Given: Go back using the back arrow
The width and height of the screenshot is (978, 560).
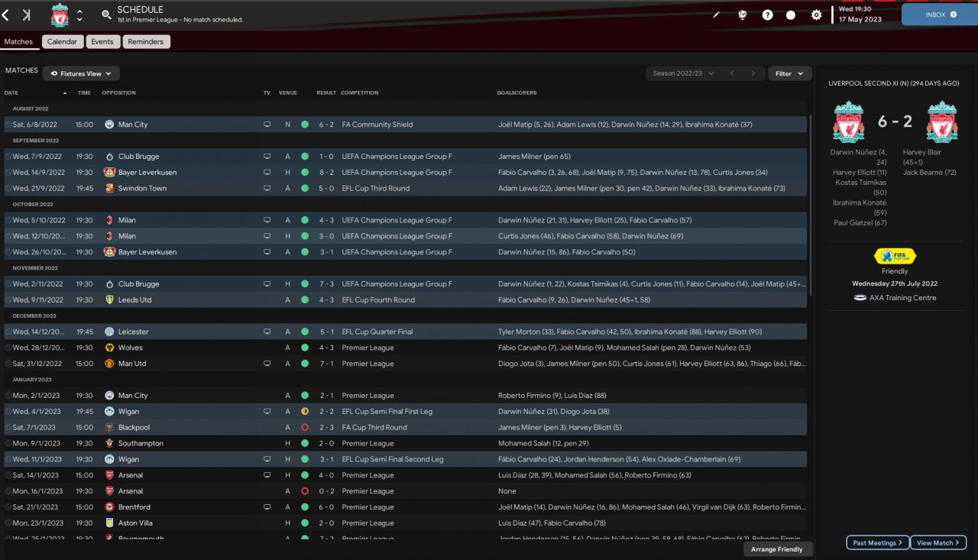Looking at the screenshot, I should [x=6, y=15].
